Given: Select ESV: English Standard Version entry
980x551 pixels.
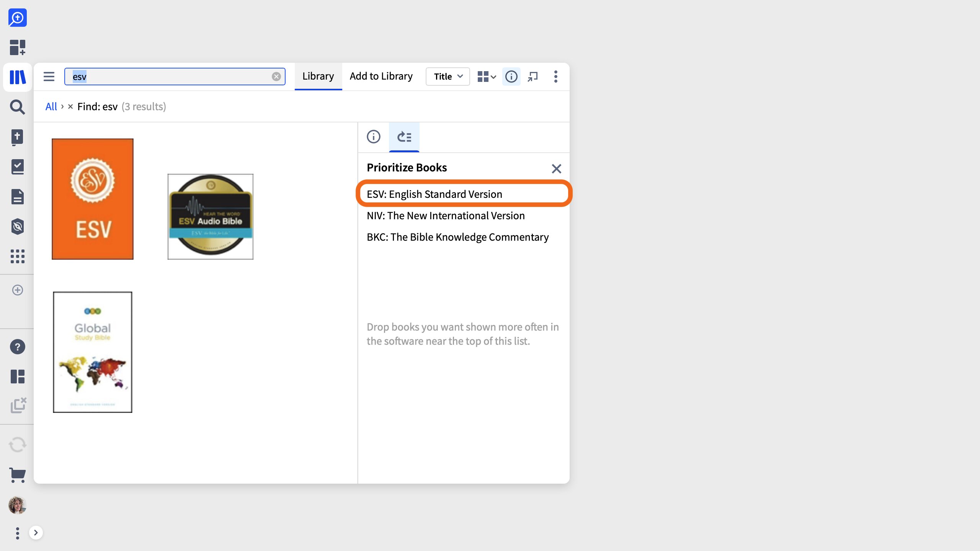Looking at the screenshot, I should point(464,194).
